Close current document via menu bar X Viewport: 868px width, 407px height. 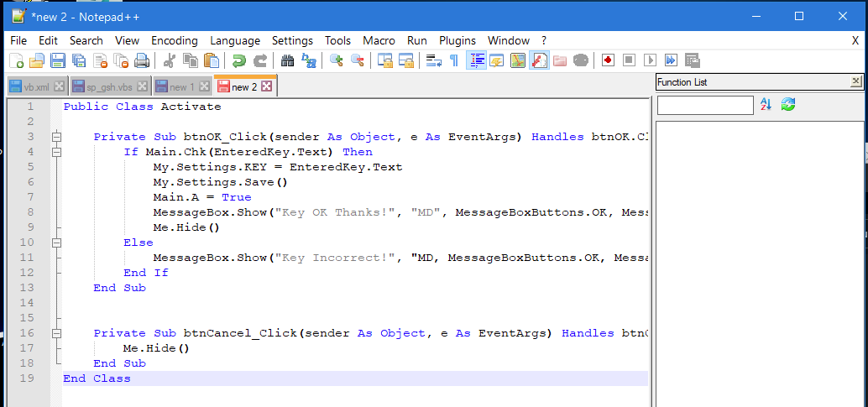[855, 40]
